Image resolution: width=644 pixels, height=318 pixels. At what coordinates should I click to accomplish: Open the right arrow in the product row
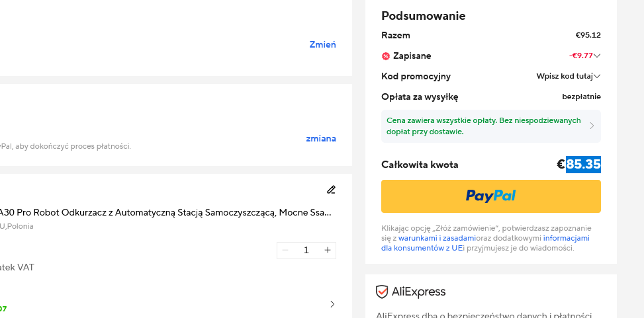pyautogui.click(x=332, y=304)
